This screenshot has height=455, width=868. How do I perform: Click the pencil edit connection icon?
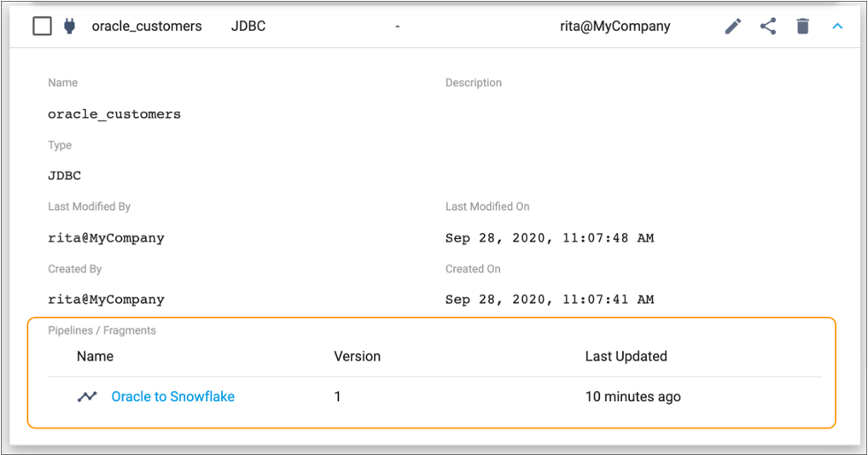pyautogui.click(x=733, y=26)
